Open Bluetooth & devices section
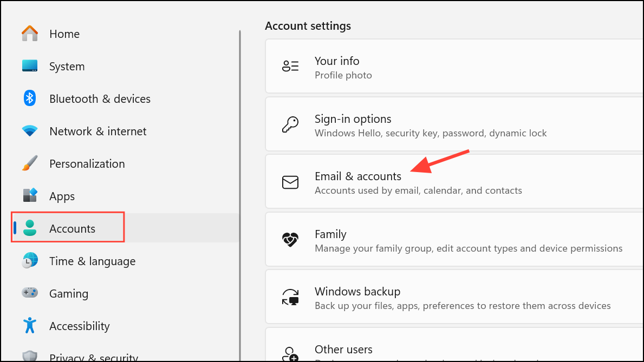This screenshot has height=362, width=644. click(x=125, y=98)
